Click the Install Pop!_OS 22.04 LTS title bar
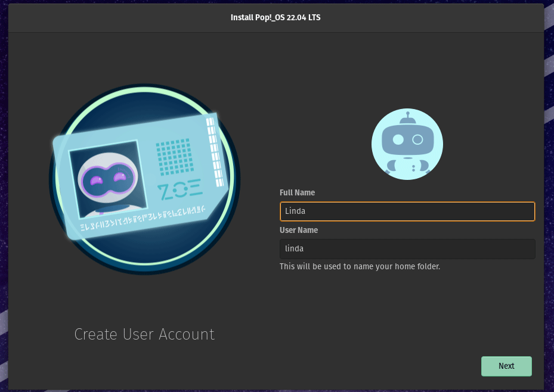 275,17
